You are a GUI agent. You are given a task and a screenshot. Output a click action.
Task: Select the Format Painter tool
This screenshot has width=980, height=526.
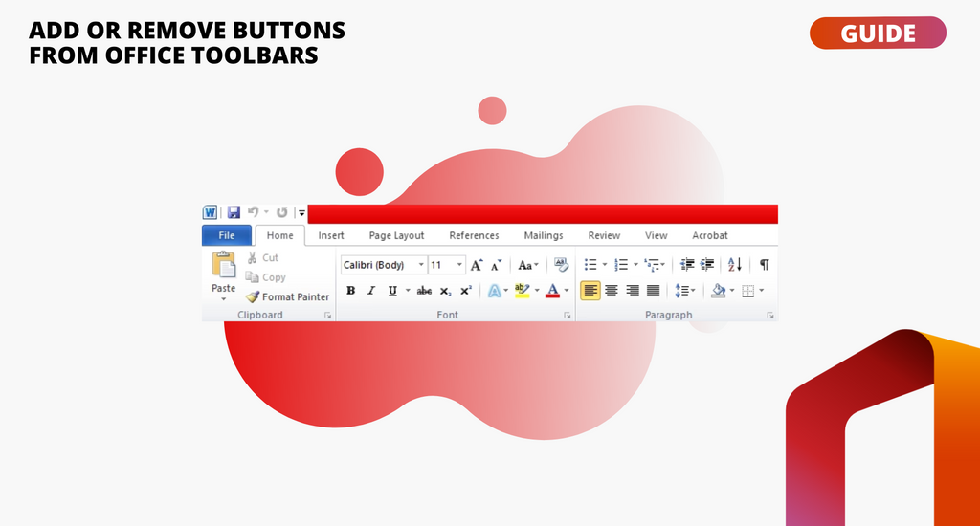coord(287,297)
